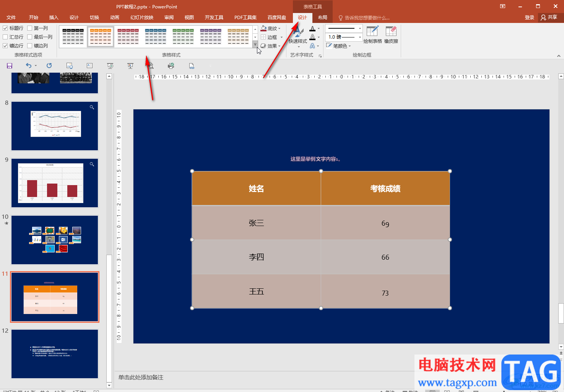Open the Undo history dropdown arrow
This screenshot has width=564, height=392.
click(x=36, y=66)
